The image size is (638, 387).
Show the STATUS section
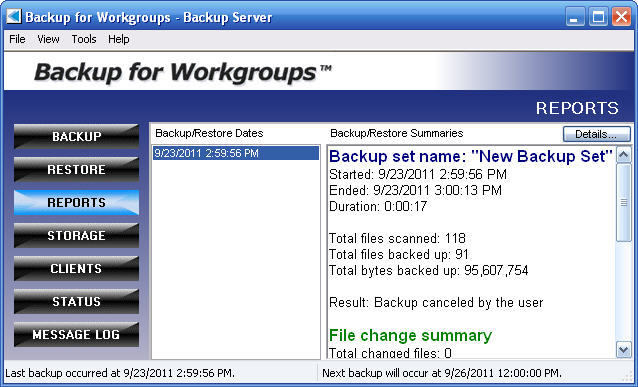[x=76, y=302]
